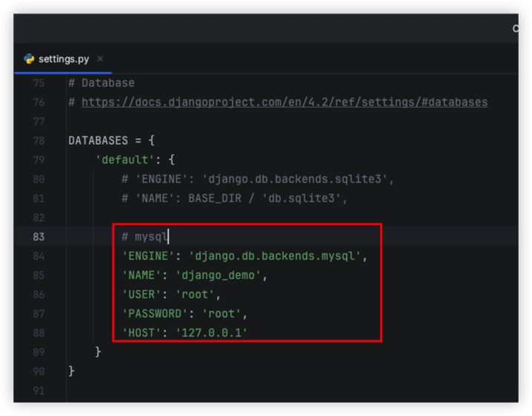Place cursor on the '# mysql' comment

point(145,237)
